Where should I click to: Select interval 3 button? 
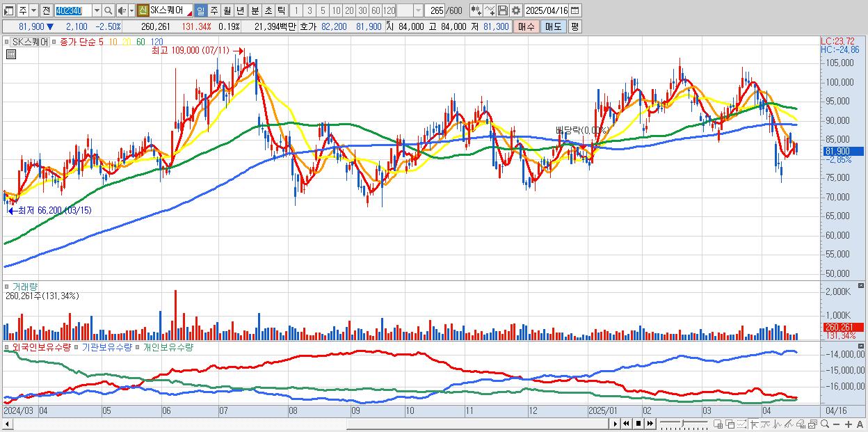point(310,10)
